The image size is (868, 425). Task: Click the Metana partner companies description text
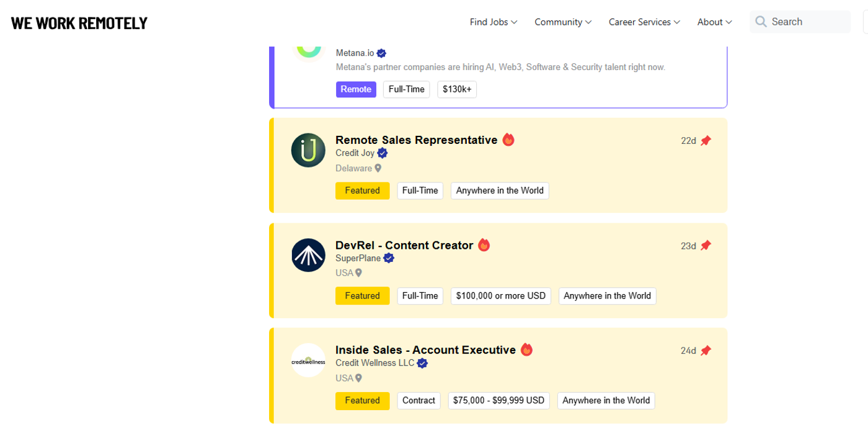click(x=500, y=67)
